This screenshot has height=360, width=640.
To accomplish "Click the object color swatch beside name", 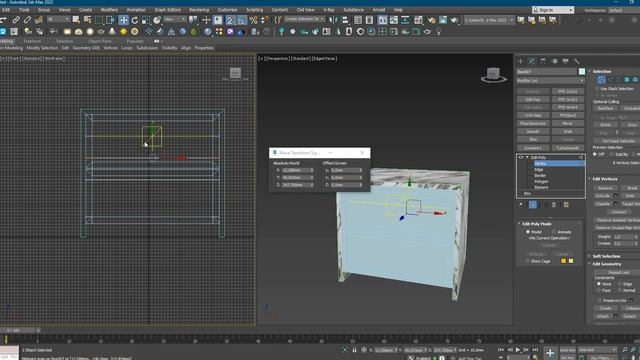I will (582, 71).
